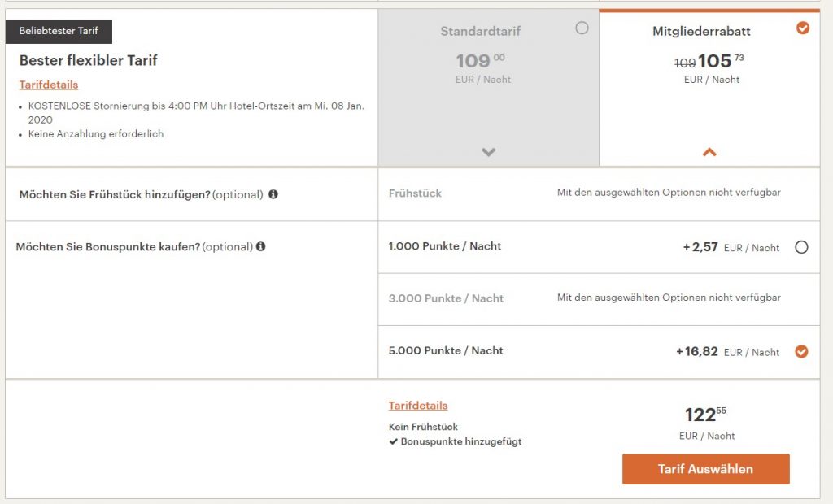Deselect the checked 5.000 Punkte option
833x504 pixels.
point(801,352)
